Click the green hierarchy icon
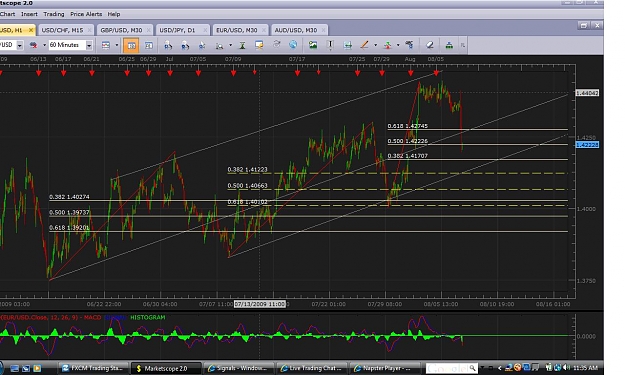This screenshot has height=375, width=625. pyautogui.click(x=449, y=45)
